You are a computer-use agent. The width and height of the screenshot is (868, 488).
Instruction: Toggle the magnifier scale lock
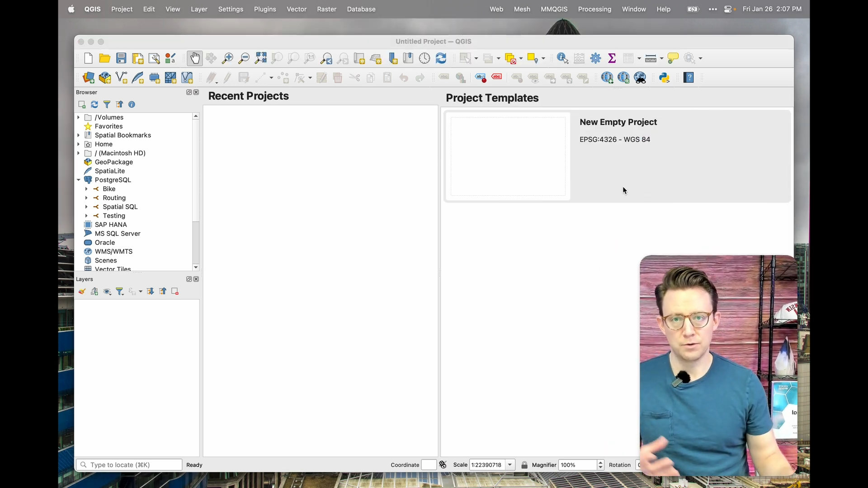coord(524,465)
